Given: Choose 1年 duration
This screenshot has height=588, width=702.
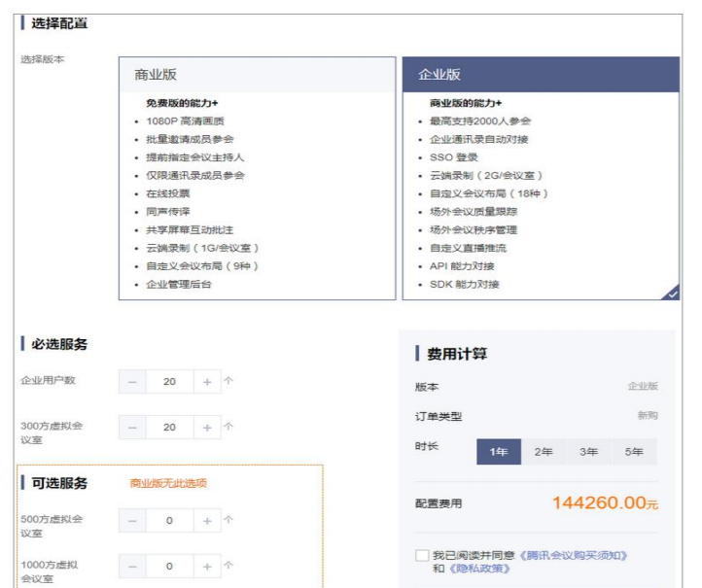Looking at the screenshot, I should [x=499, y=452].
